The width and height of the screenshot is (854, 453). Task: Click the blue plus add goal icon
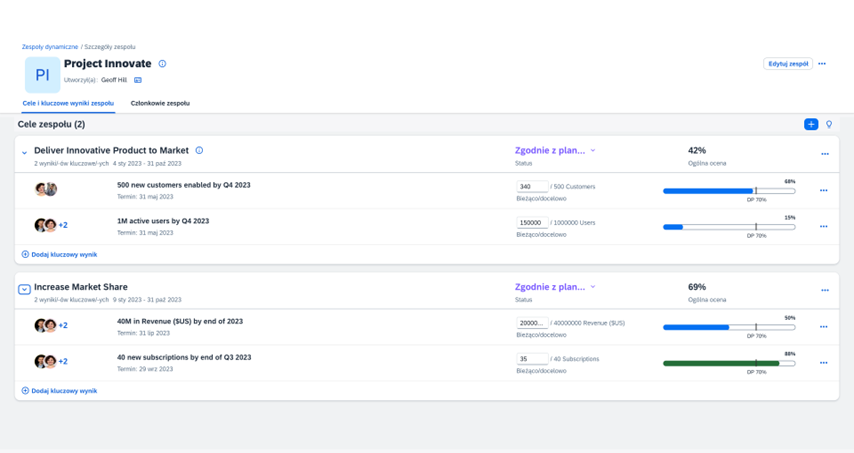click(811, 124)
